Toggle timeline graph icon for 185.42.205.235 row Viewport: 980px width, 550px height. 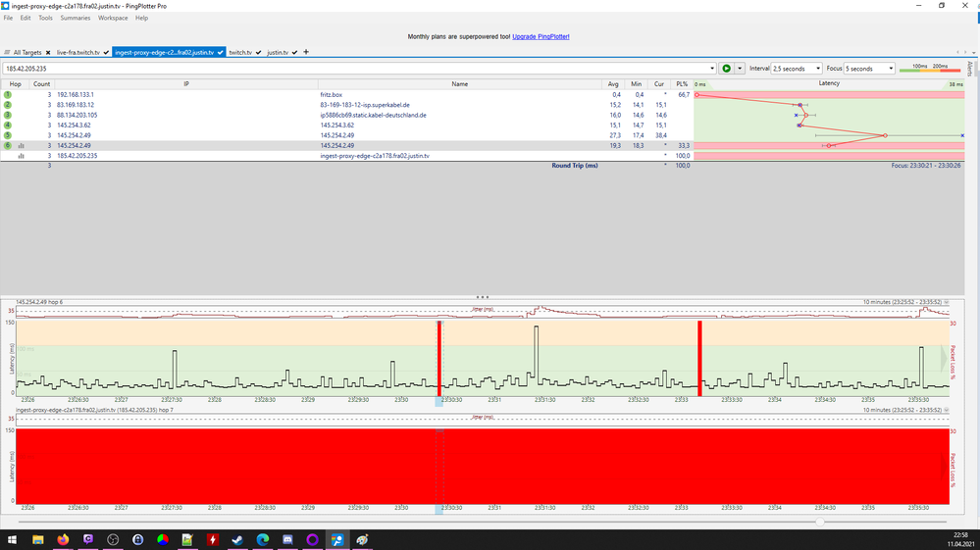[x=22, y=156]
